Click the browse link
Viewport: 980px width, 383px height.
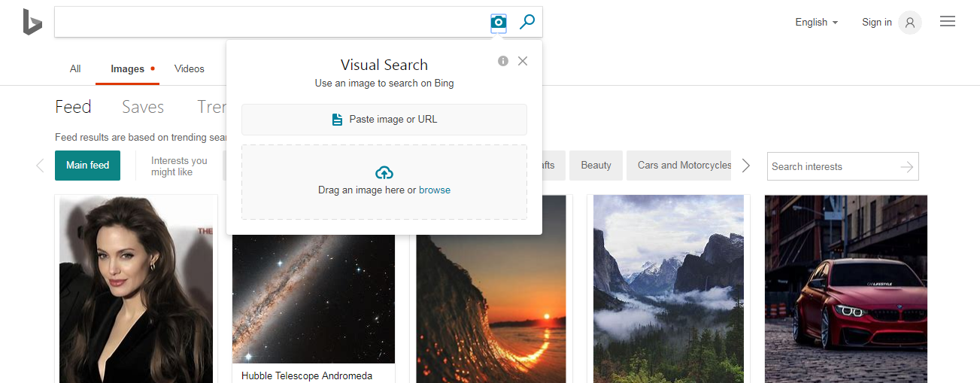pyautogui.click(x=435, y=190)
